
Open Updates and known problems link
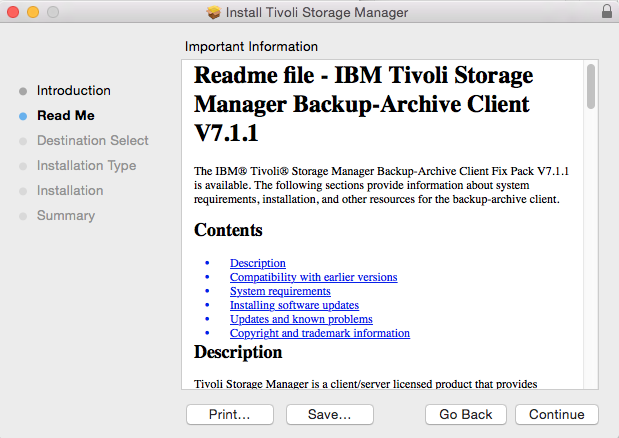pyautogui.click(x=301, y=319)
